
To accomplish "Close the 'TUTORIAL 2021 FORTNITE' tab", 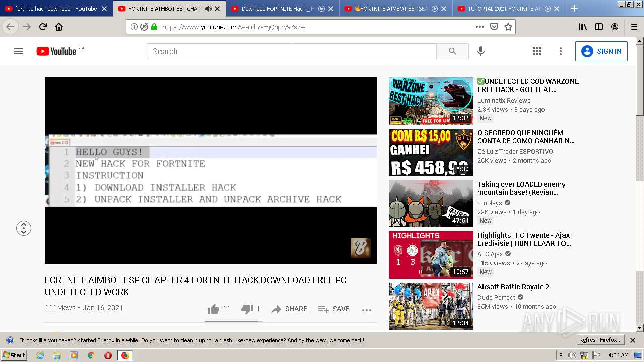I will click(557, 9).
